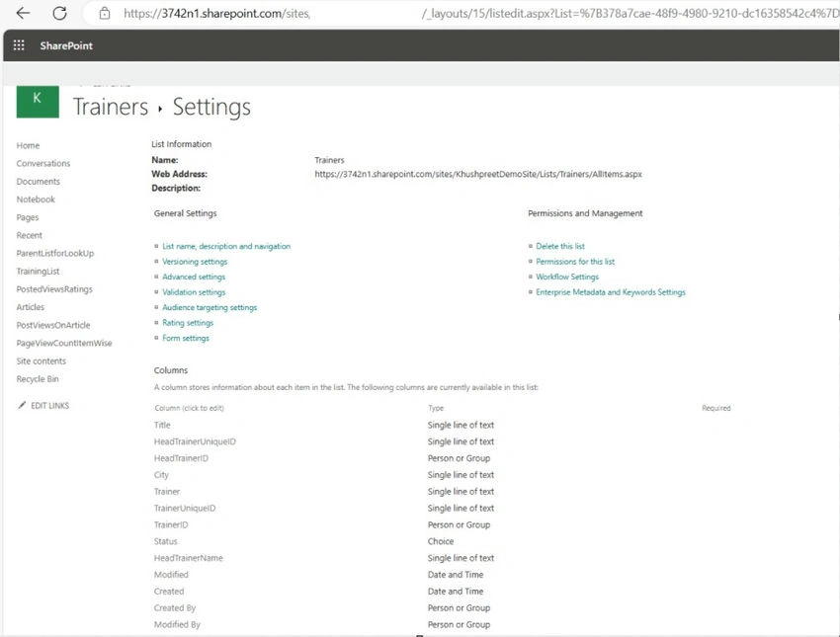Click the list Web Address URL text
The image size is (840, 637).
click(478, 174)
